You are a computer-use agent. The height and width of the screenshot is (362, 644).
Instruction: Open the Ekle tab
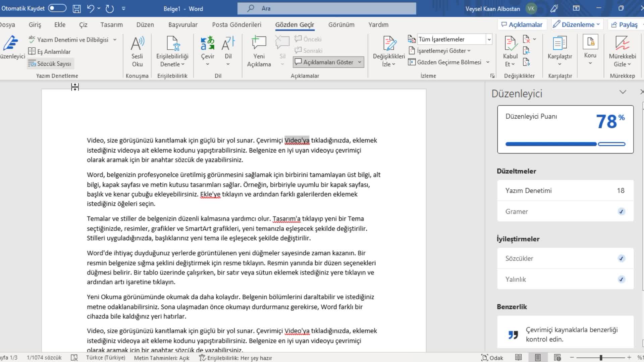[60, 24]
